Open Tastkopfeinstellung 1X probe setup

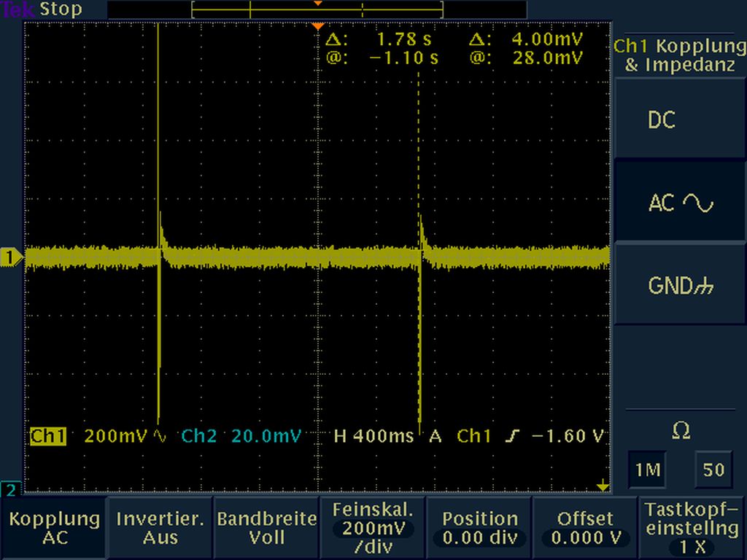(x=692, y=528)
